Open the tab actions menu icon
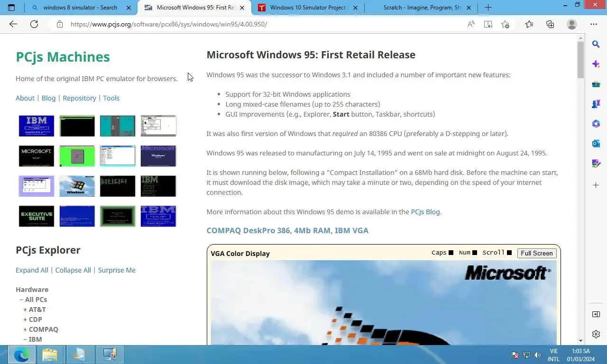The height and width of the screenshot is (364, 607). point(11,8)
